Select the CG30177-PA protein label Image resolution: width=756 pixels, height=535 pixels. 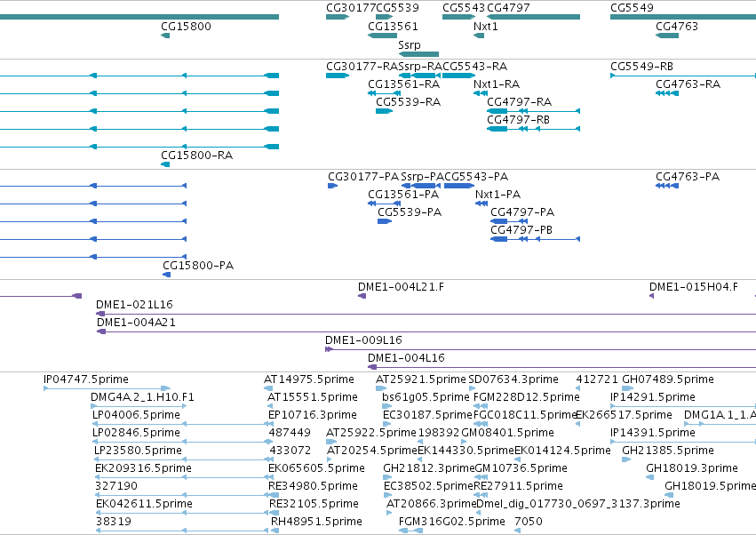[x=363, y=177]
